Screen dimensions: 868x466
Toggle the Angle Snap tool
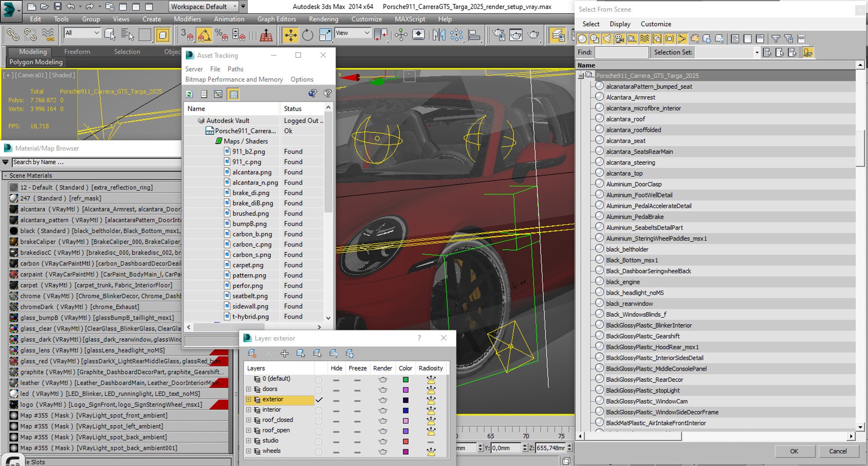tap(204, 35)
